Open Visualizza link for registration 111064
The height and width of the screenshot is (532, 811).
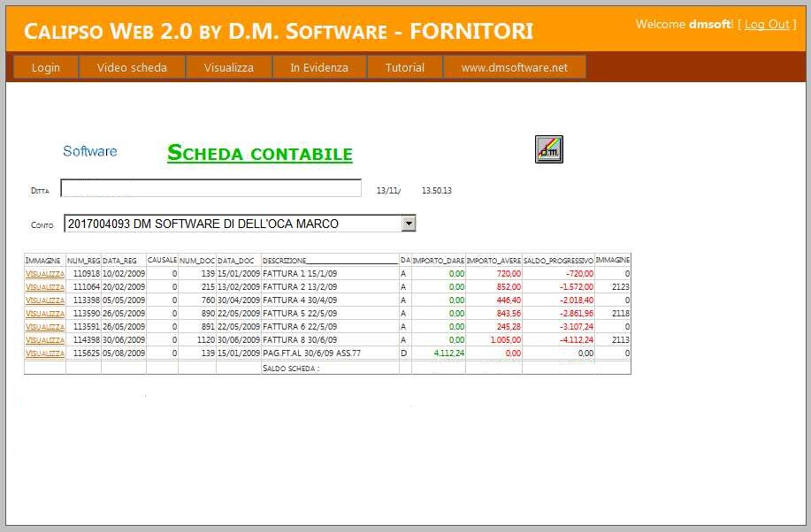tap(45, 287)
